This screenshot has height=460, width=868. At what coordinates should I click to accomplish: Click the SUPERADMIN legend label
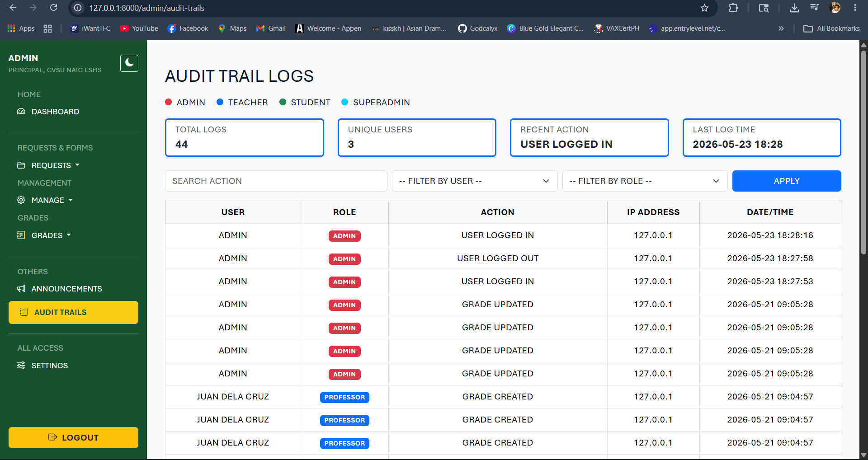click(382, 103)
